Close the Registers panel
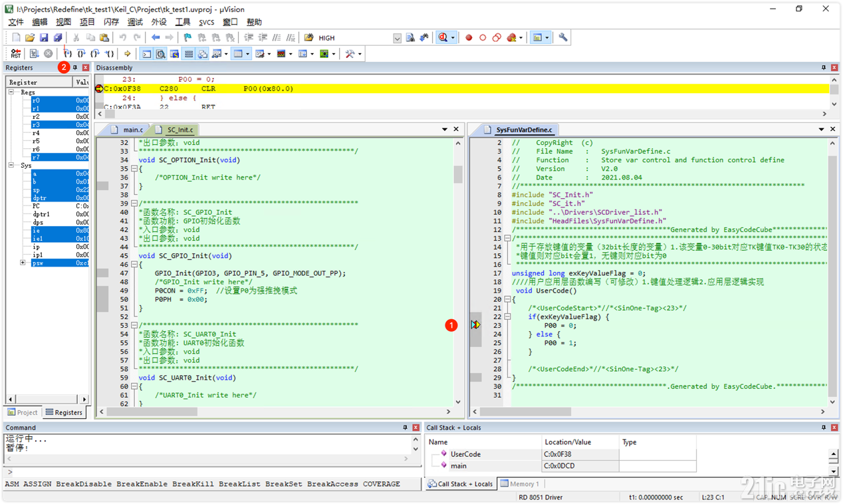The image size is (843, 504). coord(86,68)
